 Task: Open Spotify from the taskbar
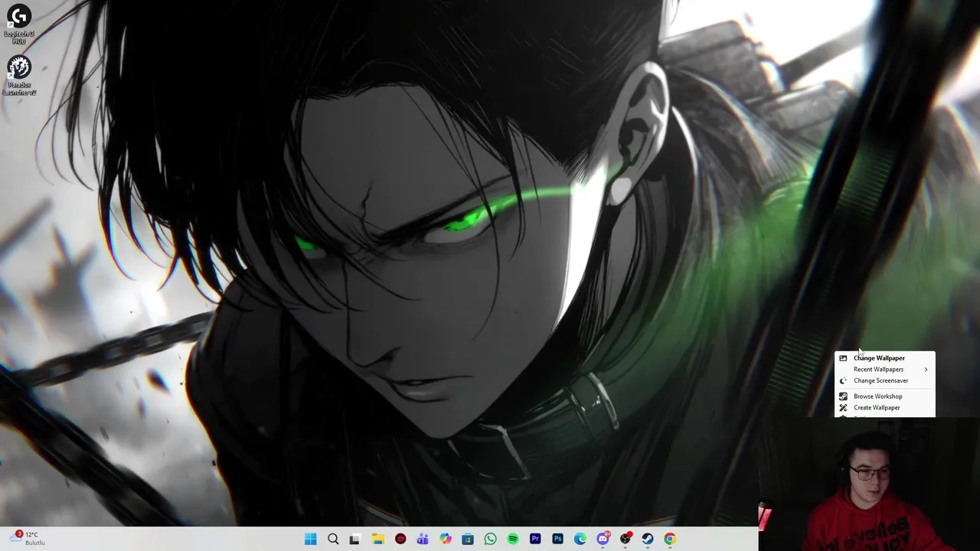click(x=513, y=539)
